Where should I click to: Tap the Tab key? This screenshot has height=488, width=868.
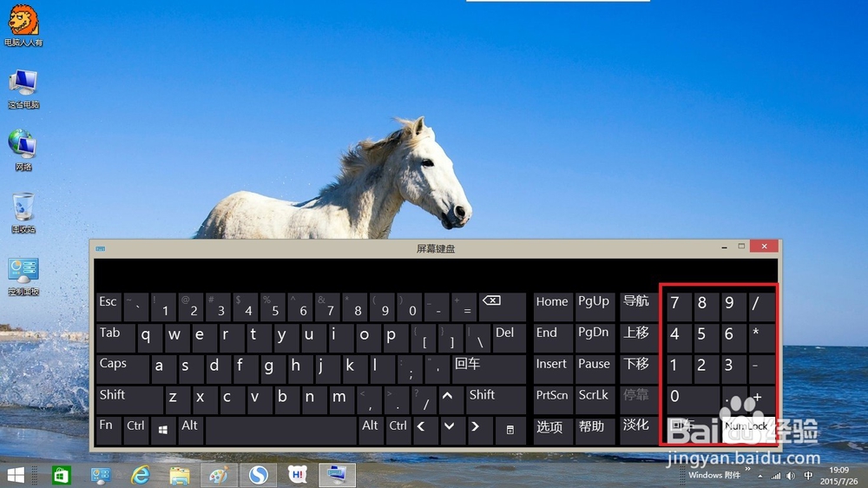[x=115, y=338]
